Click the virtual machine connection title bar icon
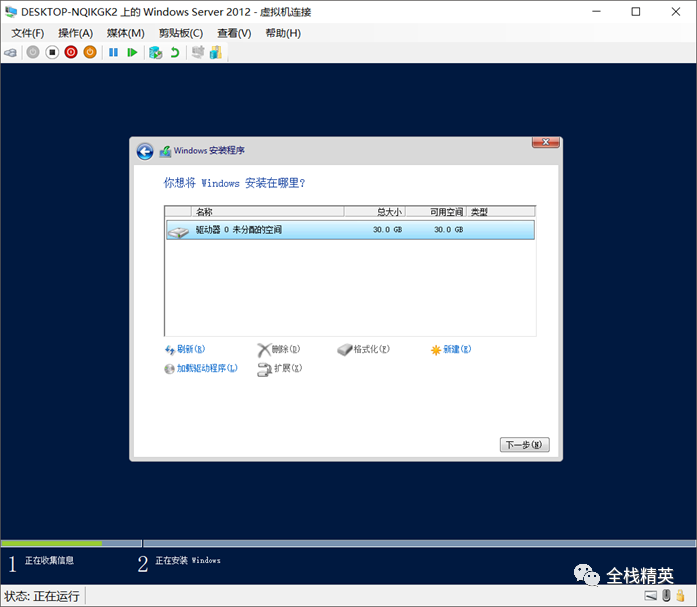This screenshot has height=607, width=697. [11, 12]
